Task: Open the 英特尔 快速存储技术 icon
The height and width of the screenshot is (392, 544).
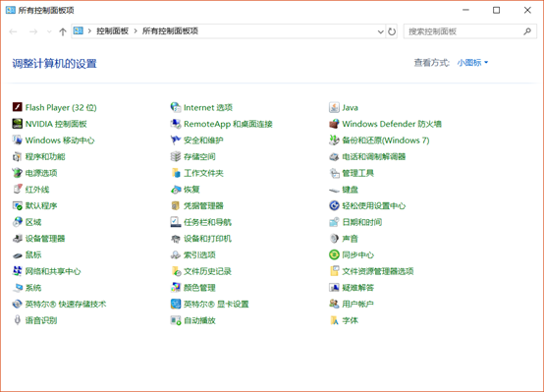Action: click(18, 304)
